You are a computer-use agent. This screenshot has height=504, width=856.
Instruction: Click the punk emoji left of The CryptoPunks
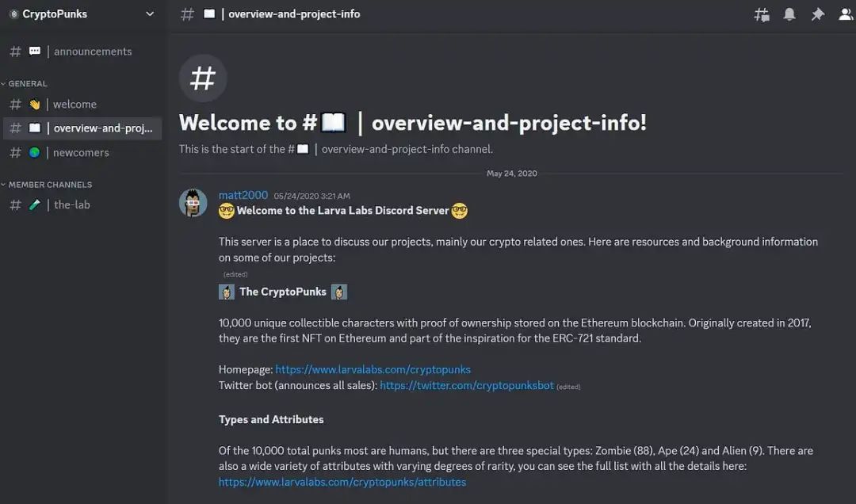227,292
